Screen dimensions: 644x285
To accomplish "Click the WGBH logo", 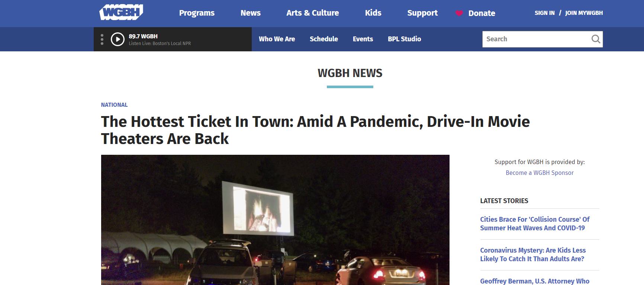I will pos(121,12).
